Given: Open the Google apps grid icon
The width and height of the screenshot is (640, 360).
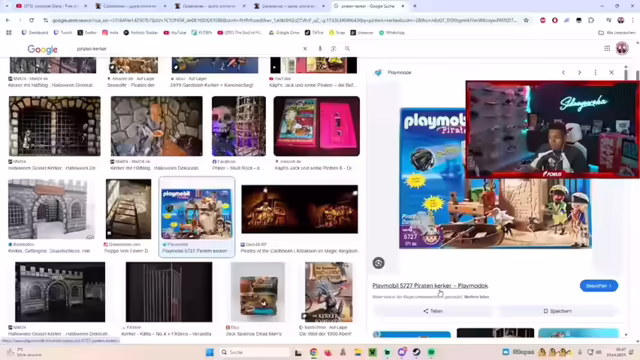Looking at the screenshot, I should (x=607, y=49).
